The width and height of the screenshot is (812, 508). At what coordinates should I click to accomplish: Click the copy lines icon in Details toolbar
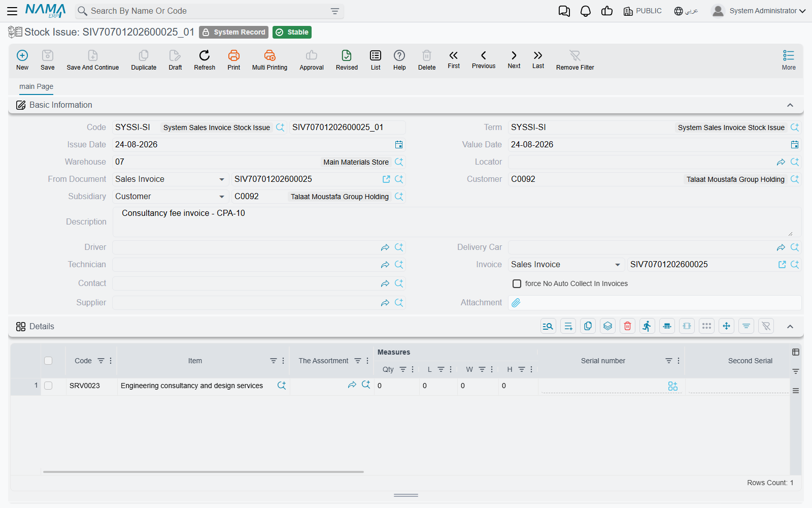click(x=588, y=326)
